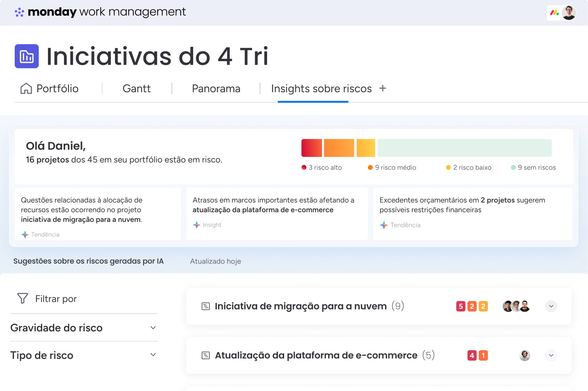Click the assignee avatars on migração row
The image size is (588, 391).
(x=516, y=306)
